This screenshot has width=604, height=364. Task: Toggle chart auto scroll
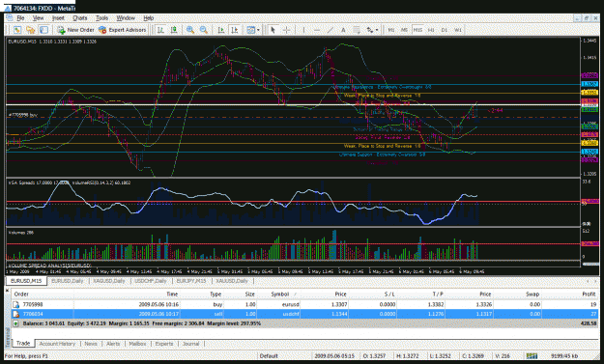click(221, 30)
